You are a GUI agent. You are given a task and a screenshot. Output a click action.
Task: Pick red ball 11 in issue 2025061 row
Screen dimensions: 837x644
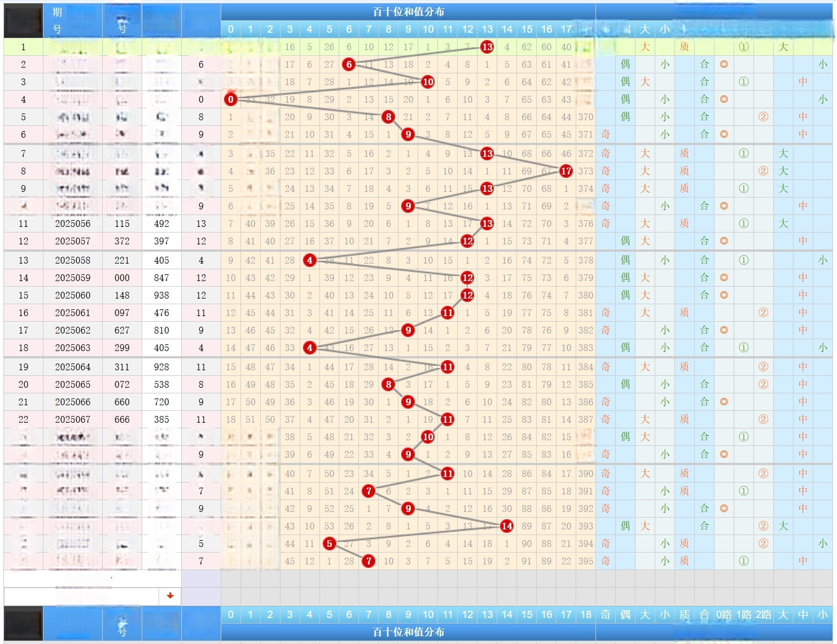click(448, 313)
